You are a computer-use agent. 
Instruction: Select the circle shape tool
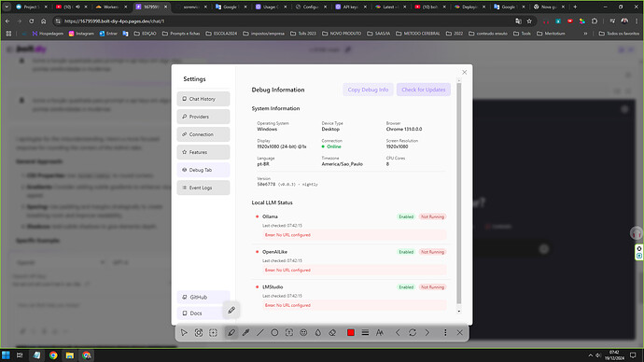pyautogui.click(x=274, y=333)
